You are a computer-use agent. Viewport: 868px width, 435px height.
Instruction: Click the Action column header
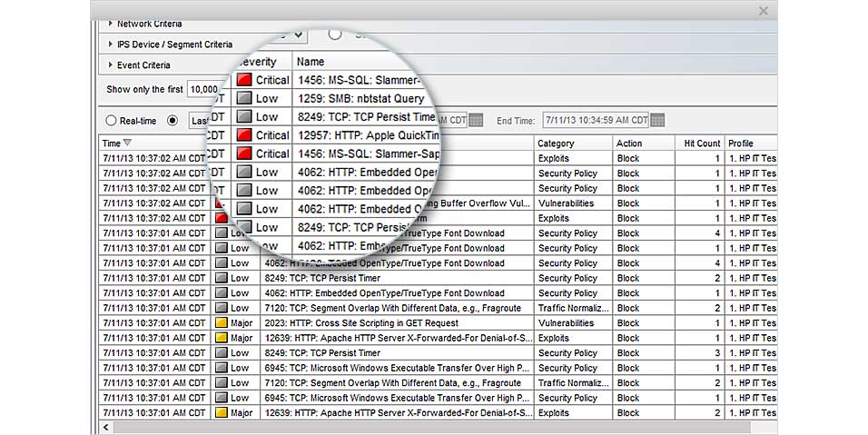[x=629, y=143]
